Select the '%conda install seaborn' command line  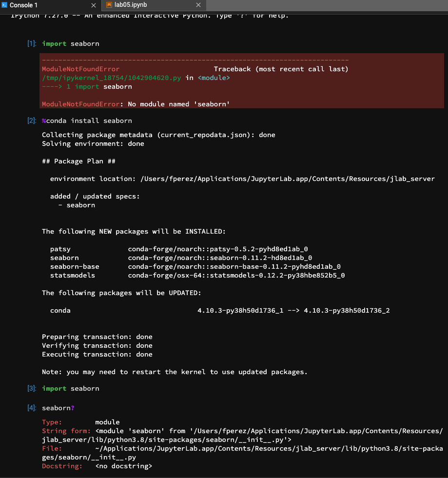tap(86, 120)
